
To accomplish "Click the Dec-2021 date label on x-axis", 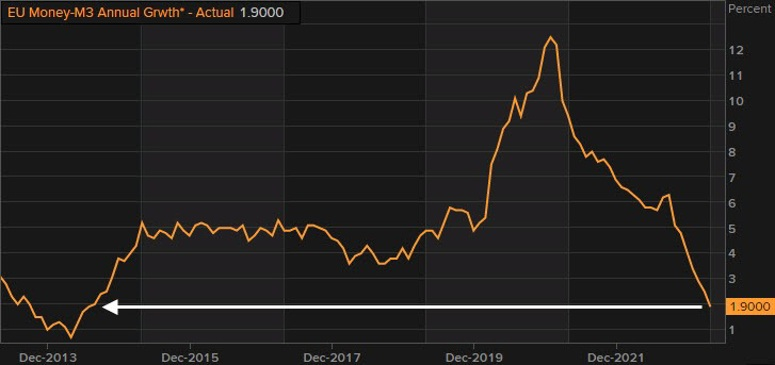I will (x=617, y=357).
